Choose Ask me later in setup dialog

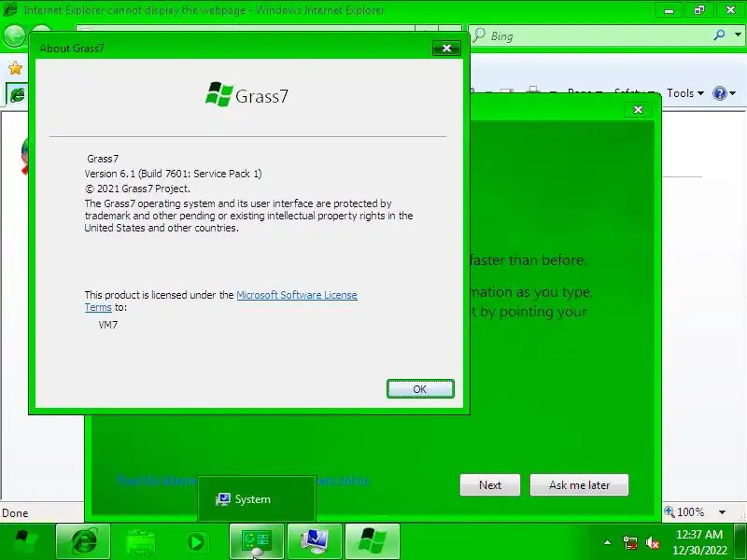pyautogui.click(x=579, y=484)
